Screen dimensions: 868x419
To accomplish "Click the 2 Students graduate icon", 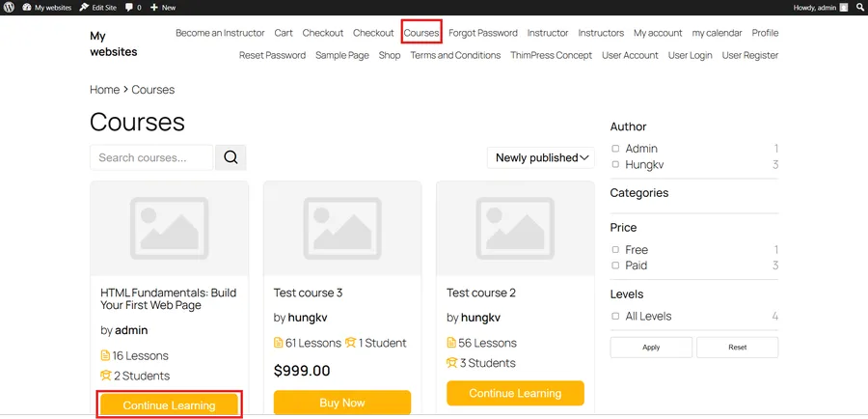I will pos(106,376).
